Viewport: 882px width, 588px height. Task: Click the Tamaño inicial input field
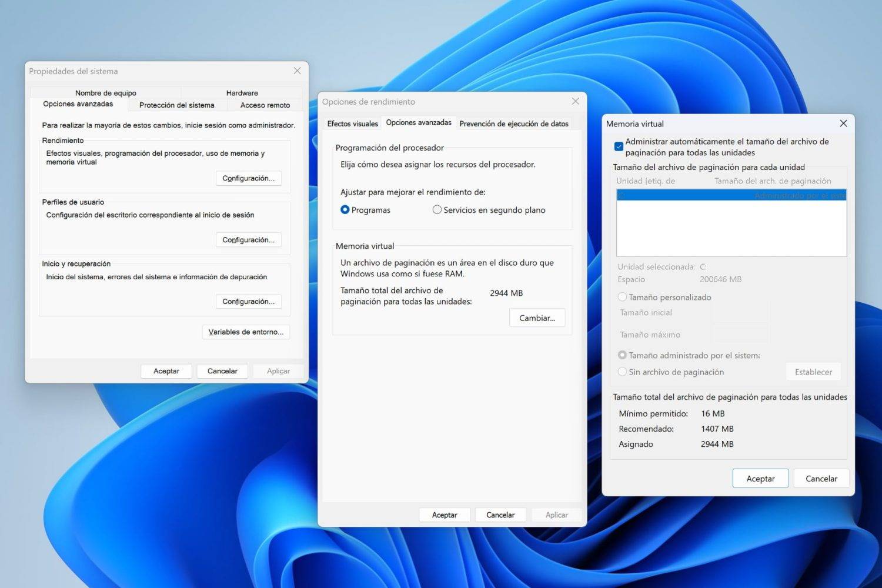point(740,313)
